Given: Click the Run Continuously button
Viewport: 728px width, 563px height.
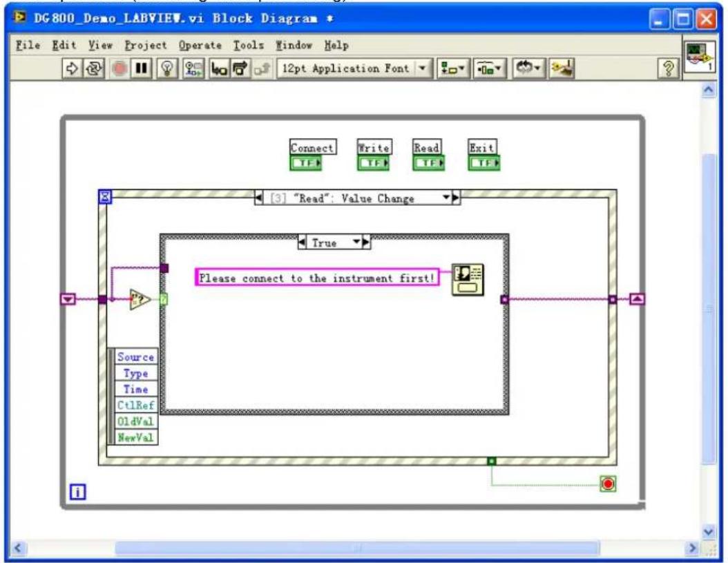Looking at the screenshot, I should pyautogui.click(x=94, y=69).
